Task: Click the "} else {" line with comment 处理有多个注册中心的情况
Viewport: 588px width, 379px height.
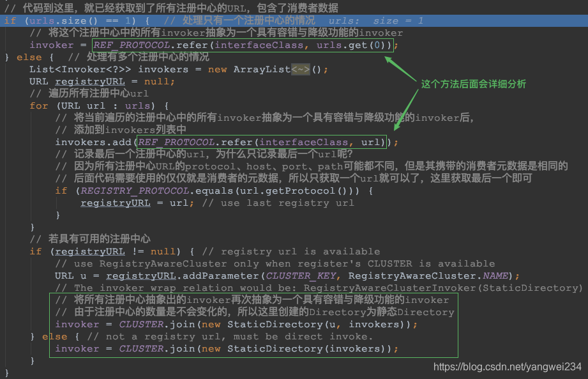Action: point(107,57)
